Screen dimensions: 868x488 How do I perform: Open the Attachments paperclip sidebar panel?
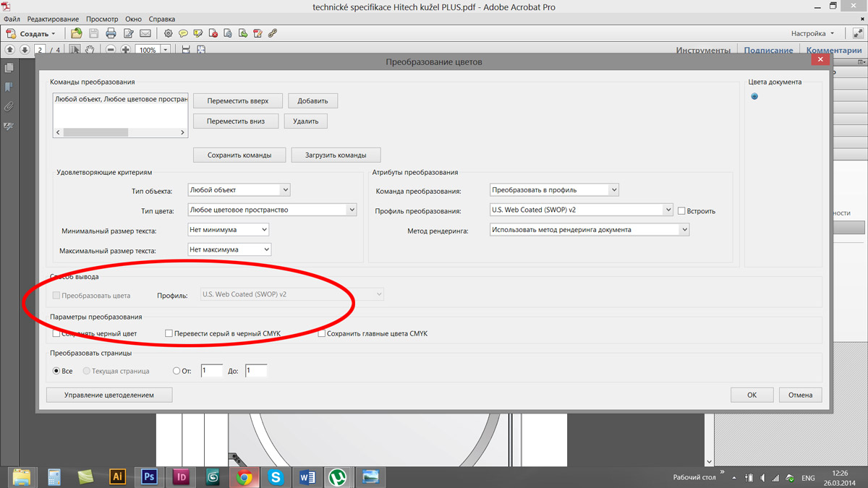[x=9, y=106]
